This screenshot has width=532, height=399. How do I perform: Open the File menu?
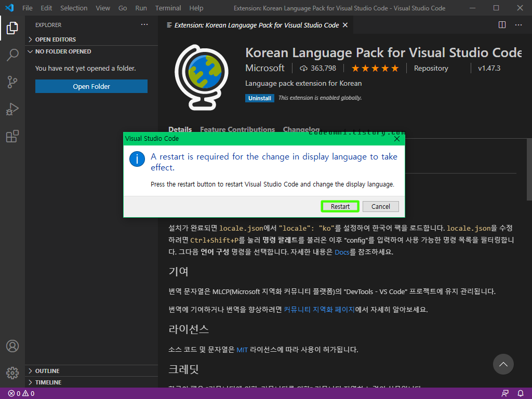27,8
